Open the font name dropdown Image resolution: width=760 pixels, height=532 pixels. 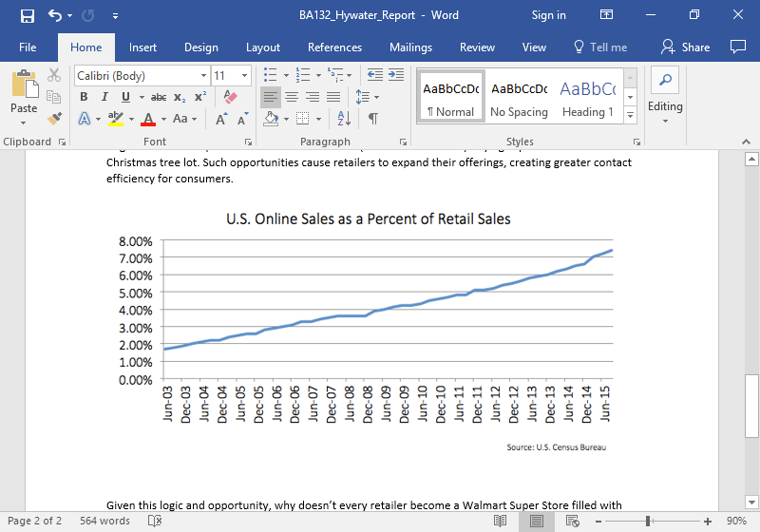pos(203,75)
